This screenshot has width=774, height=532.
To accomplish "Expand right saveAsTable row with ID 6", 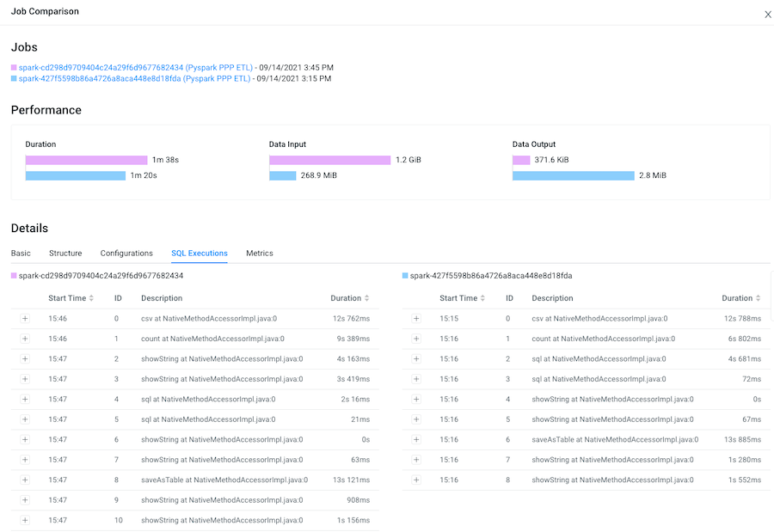I will [416, 439].
